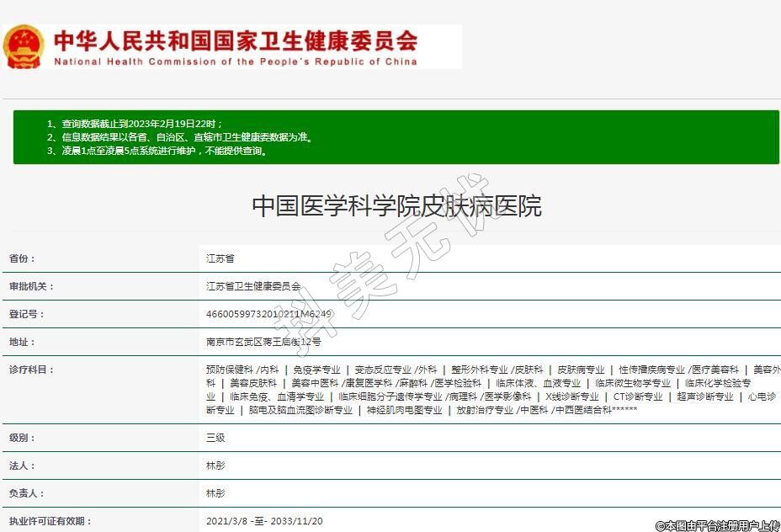Viewport: 781px width, 532px height.
Task: Select the 江苏省 province value
Action: click(220, 258)
